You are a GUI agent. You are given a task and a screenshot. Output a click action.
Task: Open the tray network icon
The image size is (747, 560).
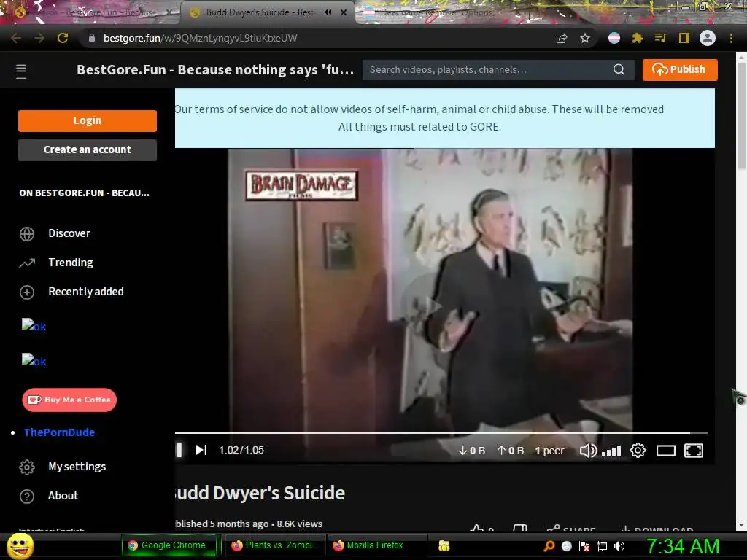tap(602, 546)
